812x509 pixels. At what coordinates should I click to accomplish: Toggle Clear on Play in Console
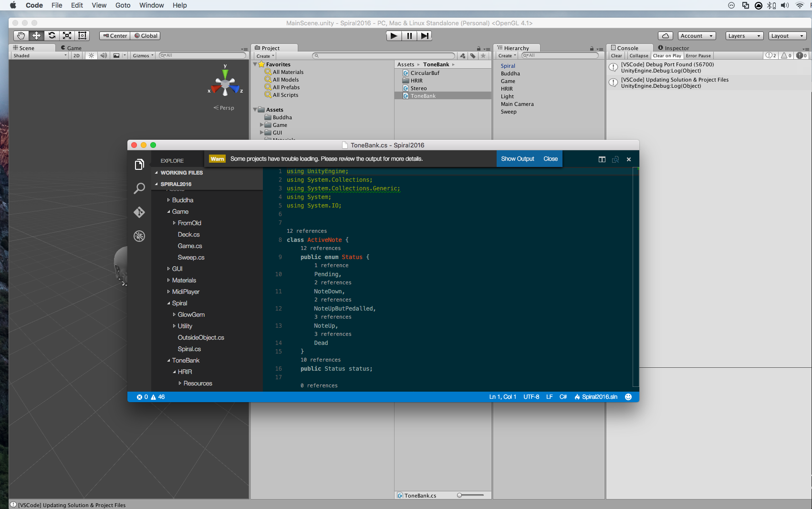pos(667,56)
